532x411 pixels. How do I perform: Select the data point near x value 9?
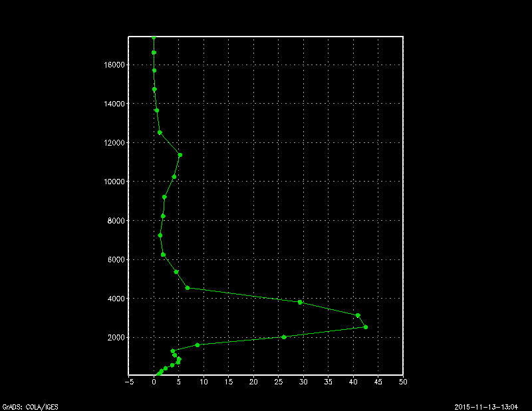coord(198,345)
